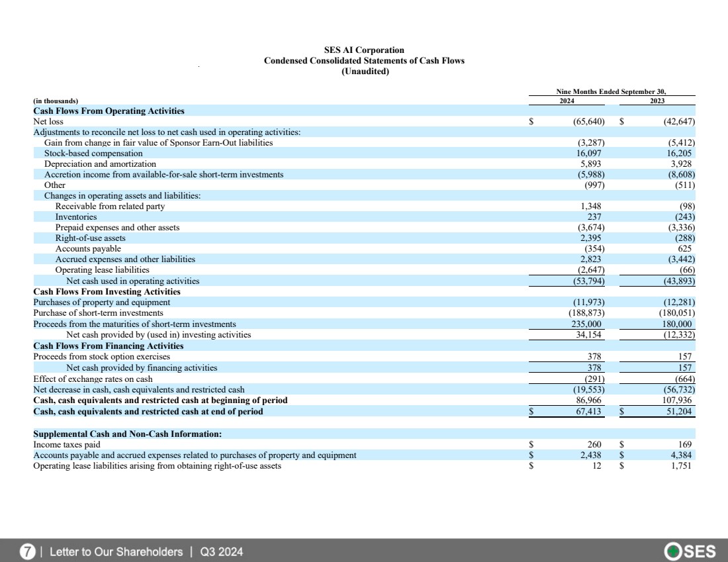Click the "Nine Months Ended September 30," column header
Screen dimensions: 728x562
611,91
